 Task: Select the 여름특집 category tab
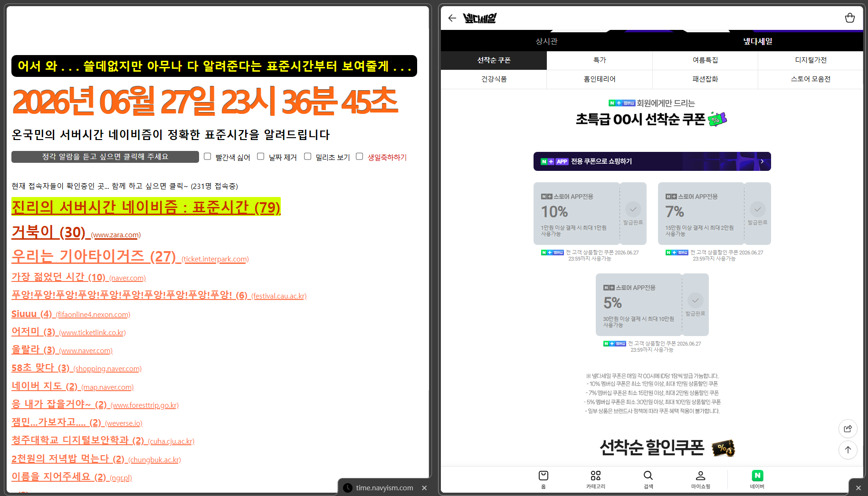pos(705,60)
